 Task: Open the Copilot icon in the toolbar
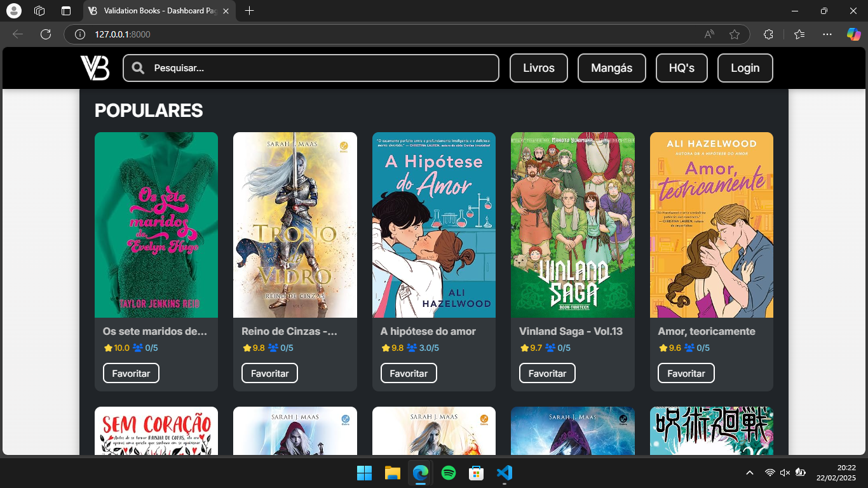point(853,34)
